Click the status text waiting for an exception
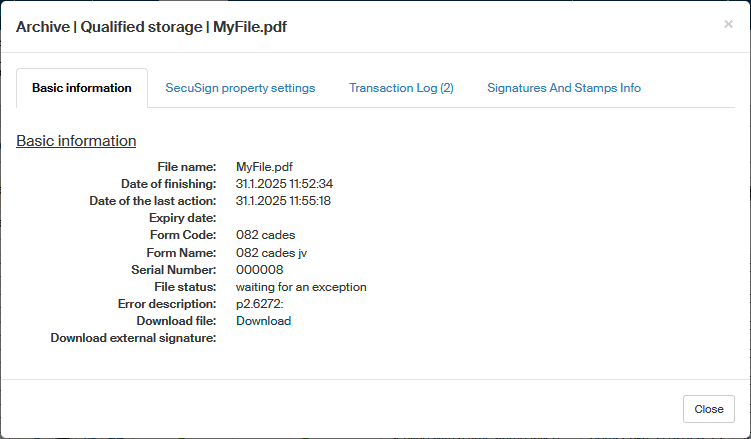This screenshot has width=751, height=439. pos(301,287)
